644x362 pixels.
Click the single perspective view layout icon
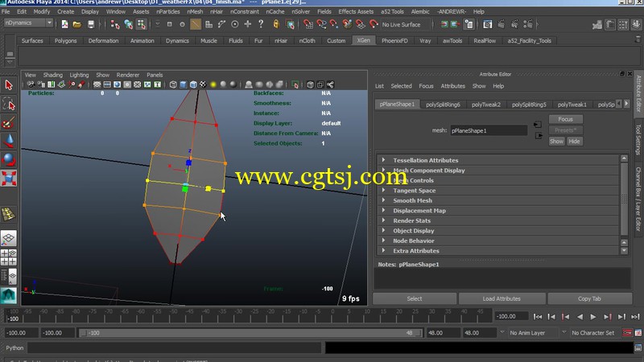tap(8, 238)
